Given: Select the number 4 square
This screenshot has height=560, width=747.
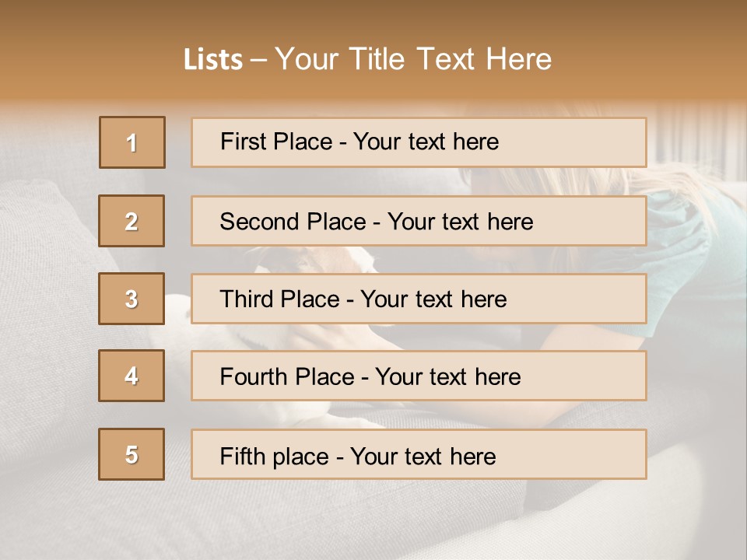Looking at the screenshot, I should 132,376.
